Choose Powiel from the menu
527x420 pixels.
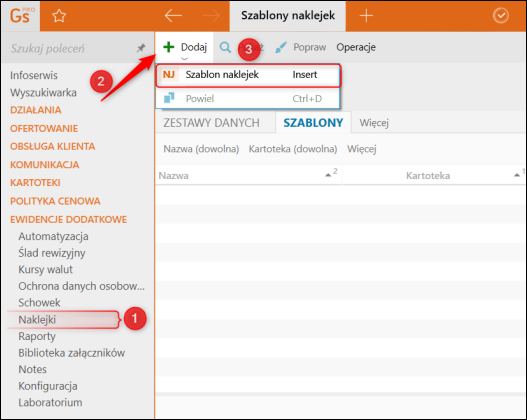[248, 98]
